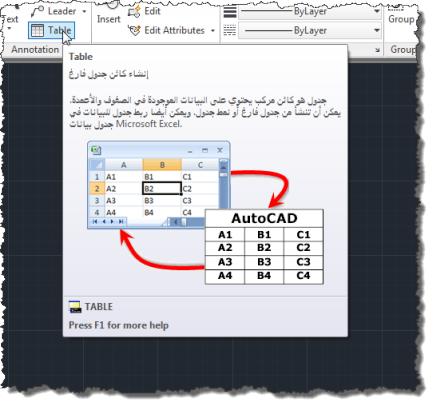433x405 pixels.
Task: Click the Properties panel dialog launcher arrow
Action: coord(377,50)
